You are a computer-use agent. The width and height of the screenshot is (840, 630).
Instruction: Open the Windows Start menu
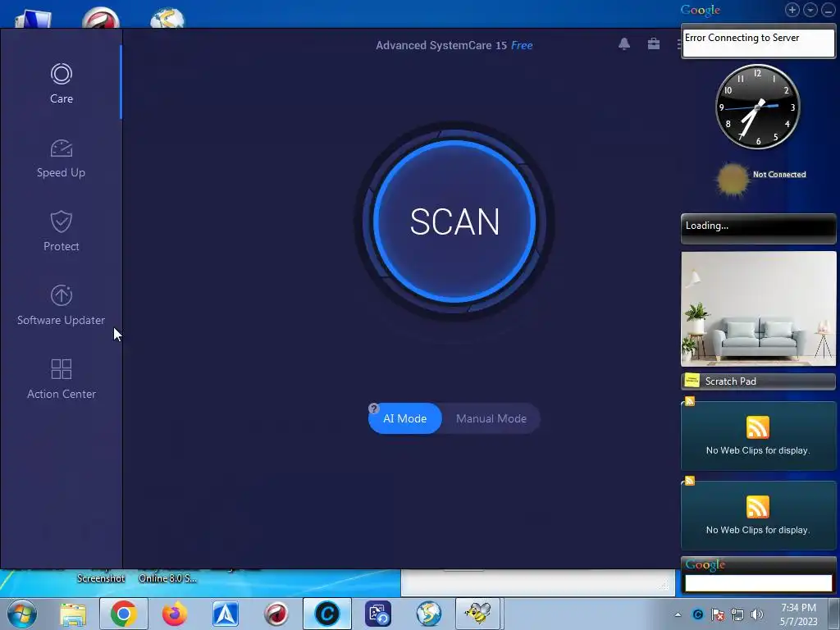[21, 614]
